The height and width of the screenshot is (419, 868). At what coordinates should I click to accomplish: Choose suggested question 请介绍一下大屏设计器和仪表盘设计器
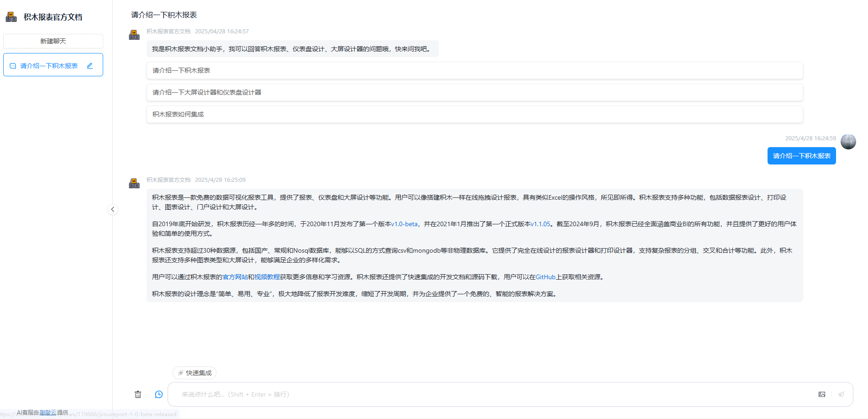[475, 92]
